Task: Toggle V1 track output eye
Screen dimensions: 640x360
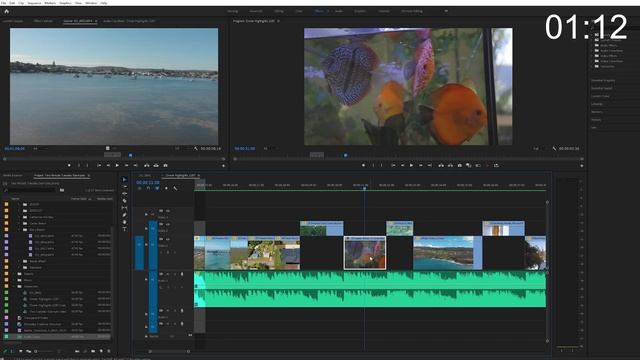Action: click(x=168, y=239)
